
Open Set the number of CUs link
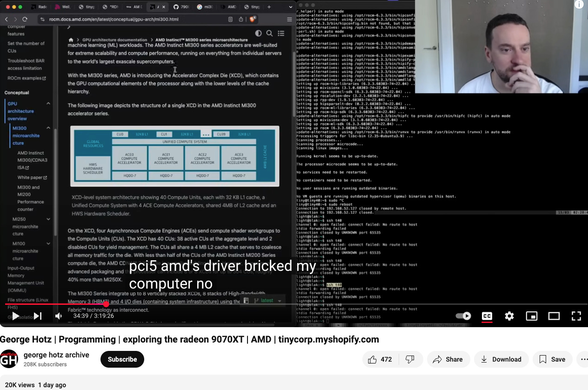(26, 47)
